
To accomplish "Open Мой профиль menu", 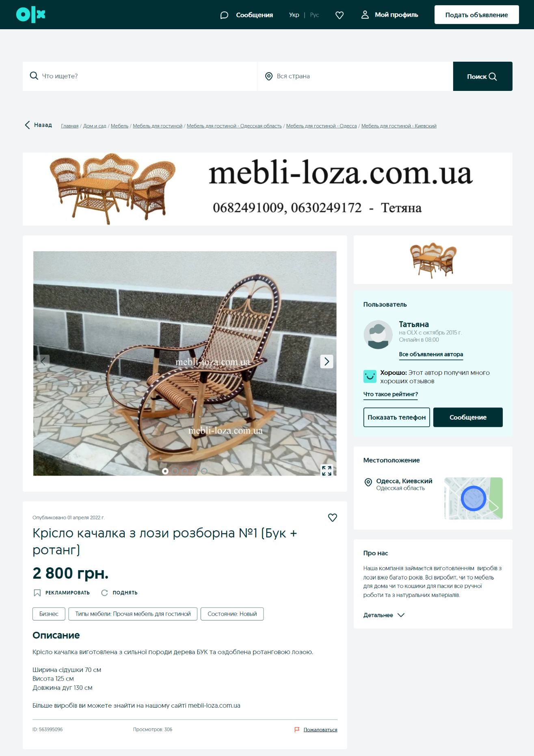I will coord(389,15).
